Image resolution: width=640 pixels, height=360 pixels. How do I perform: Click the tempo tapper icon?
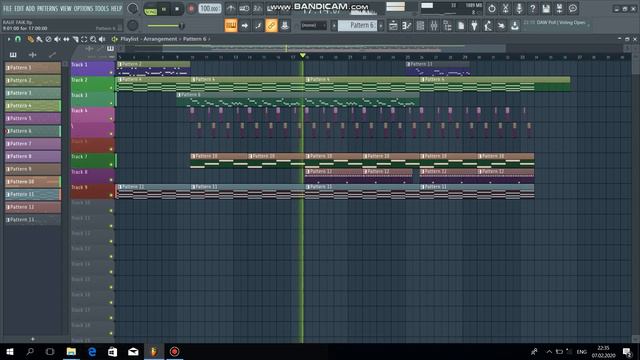coord(488,26)
